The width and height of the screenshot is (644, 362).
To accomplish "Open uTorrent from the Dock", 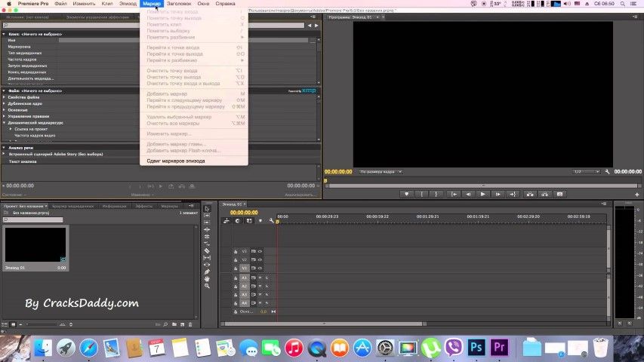I will 430,347.
